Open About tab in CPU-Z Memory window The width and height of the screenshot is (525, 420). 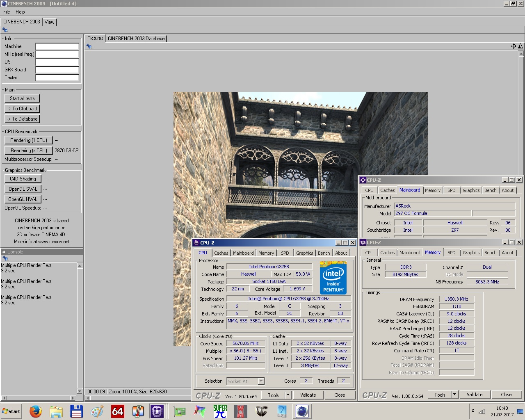pos(507,253)
